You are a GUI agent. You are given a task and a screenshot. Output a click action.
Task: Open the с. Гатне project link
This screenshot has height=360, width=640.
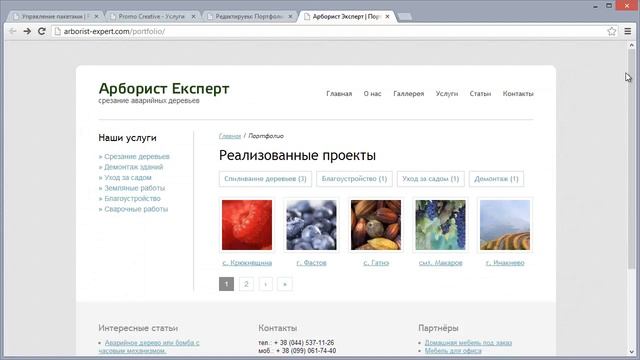coord(376,263)
